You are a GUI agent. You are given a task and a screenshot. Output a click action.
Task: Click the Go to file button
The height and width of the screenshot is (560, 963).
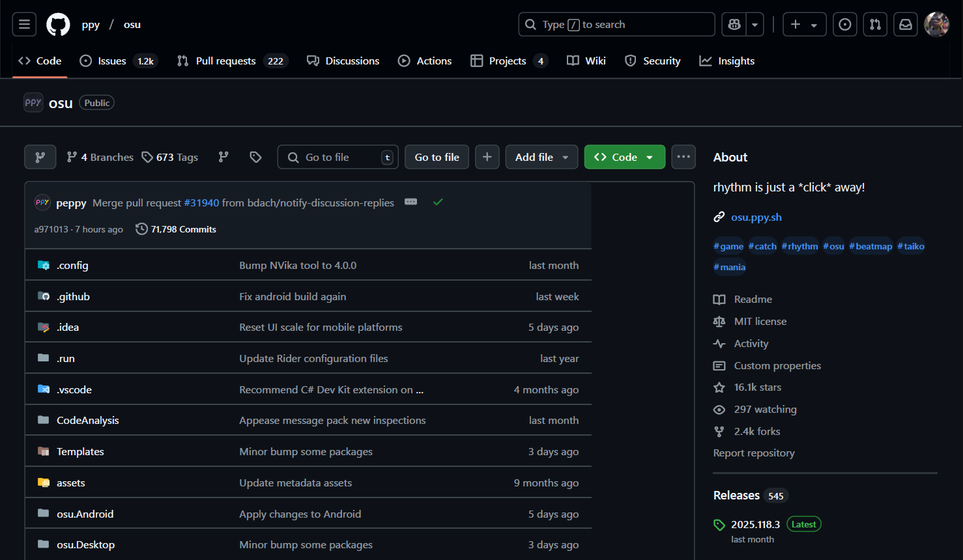[x=437, y=157]
